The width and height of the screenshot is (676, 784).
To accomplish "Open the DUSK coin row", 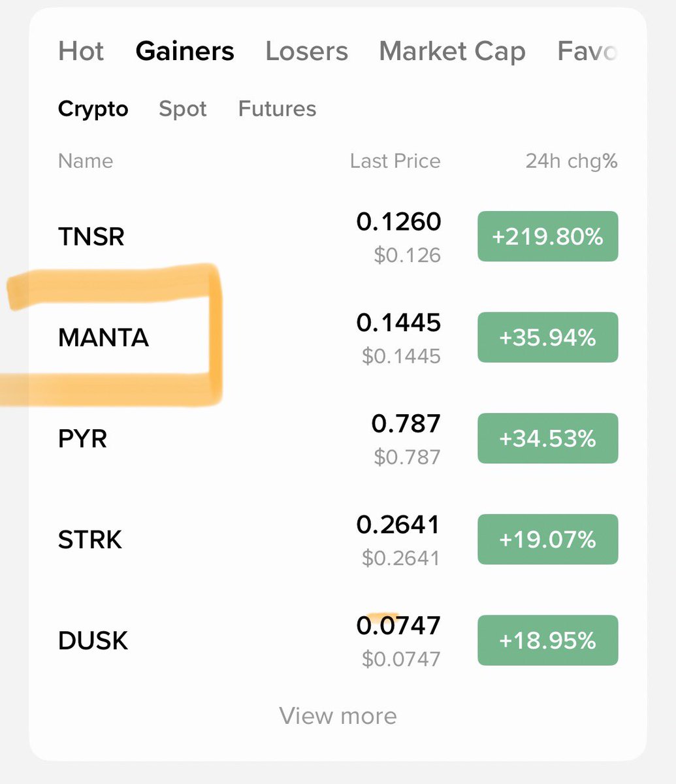I will coord(338,640).
